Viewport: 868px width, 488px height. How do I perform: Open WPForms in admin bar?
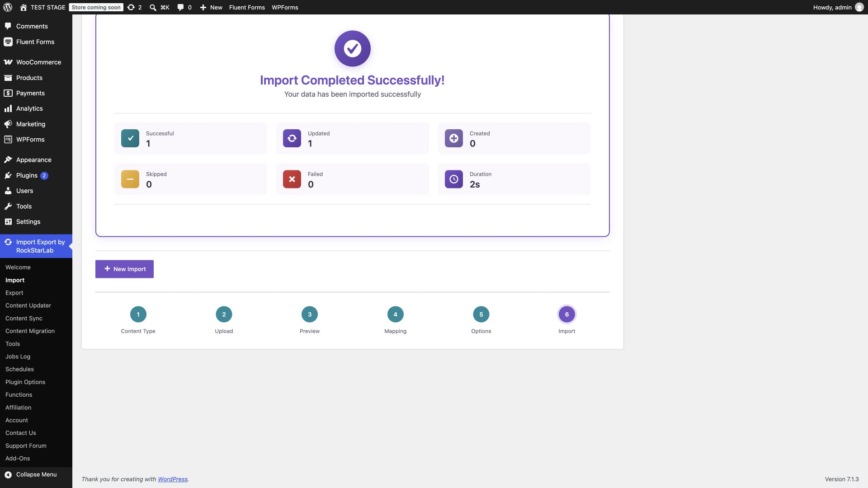click(285, 7)
